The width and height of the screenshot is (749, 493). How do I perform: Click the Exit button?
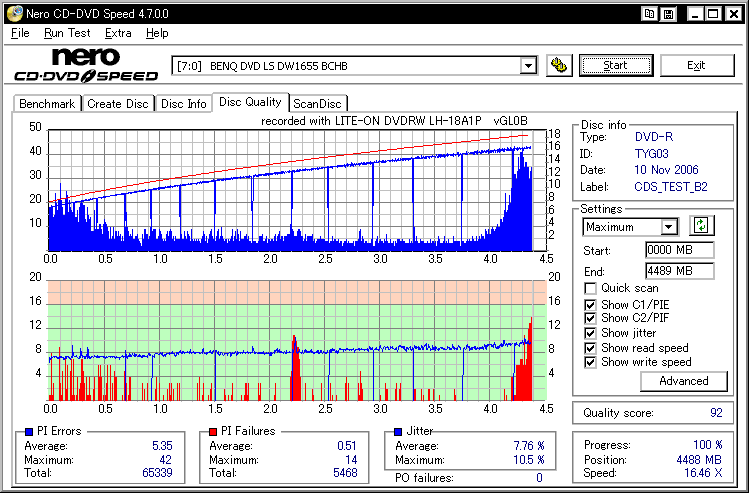pyautogui.click(x=696, y=65)
